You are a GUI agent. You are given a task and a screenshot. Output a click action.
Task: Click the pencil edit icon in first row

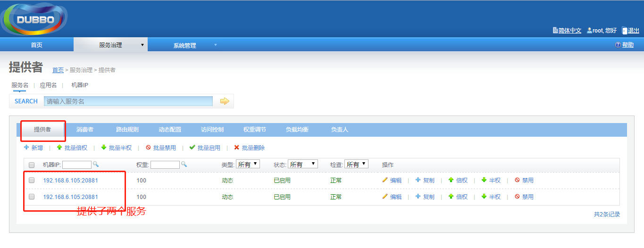385,180
